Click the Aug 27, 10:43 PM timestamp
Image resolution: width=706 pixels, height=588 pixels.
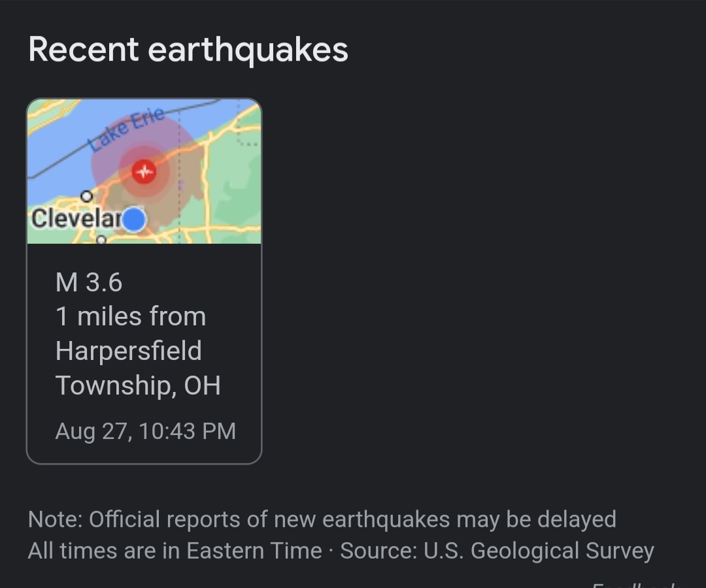[145, 431]
